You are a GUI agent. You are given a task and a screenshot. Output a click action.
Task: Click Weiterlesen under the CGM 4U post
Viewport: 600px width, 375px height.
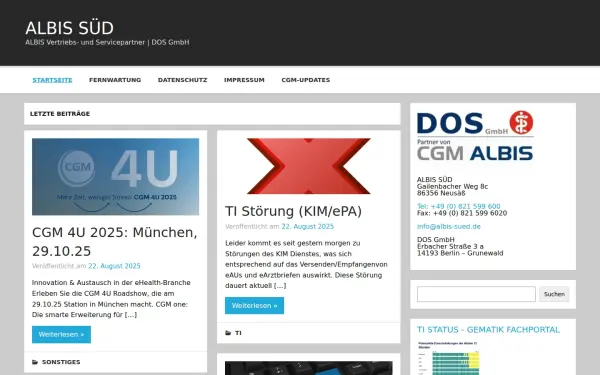point(62,334)
